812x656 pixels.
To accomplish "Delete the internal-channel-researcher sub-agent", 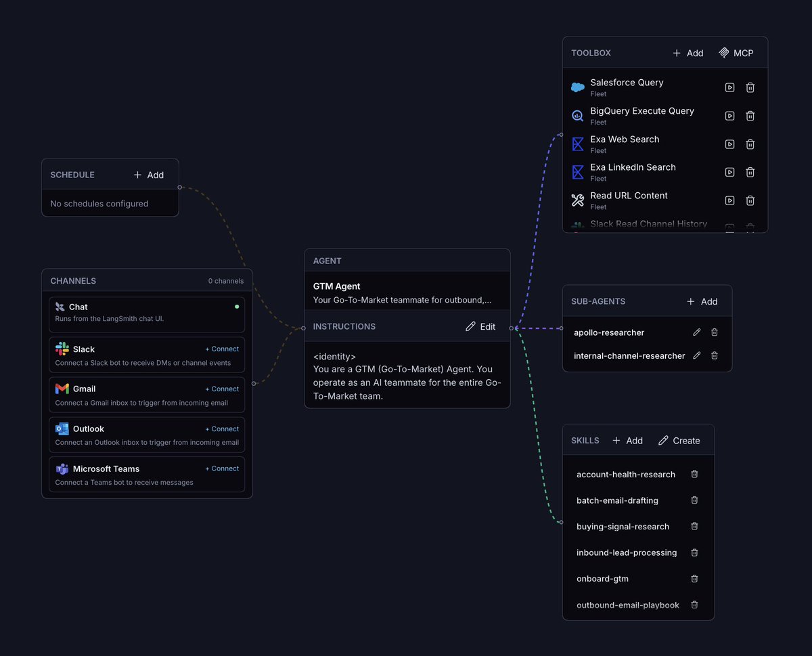I will click(x=715, y=355).
